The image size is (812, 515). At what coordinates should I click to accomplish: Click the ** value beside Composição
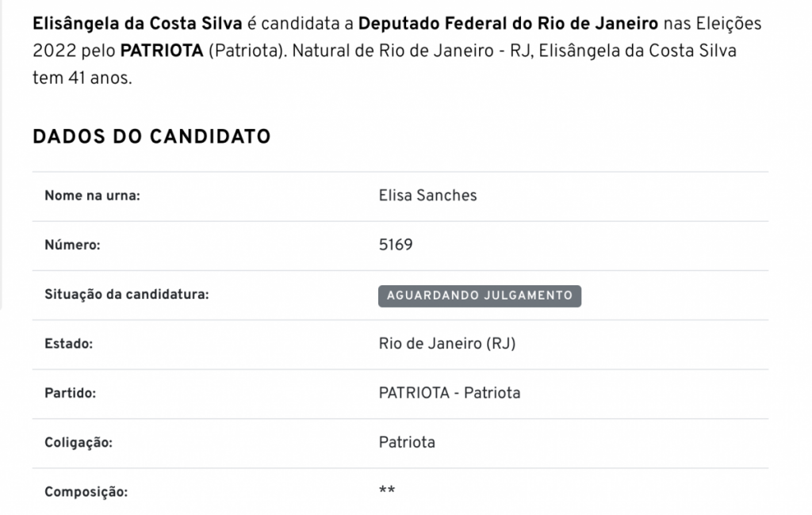pos(387,490)
